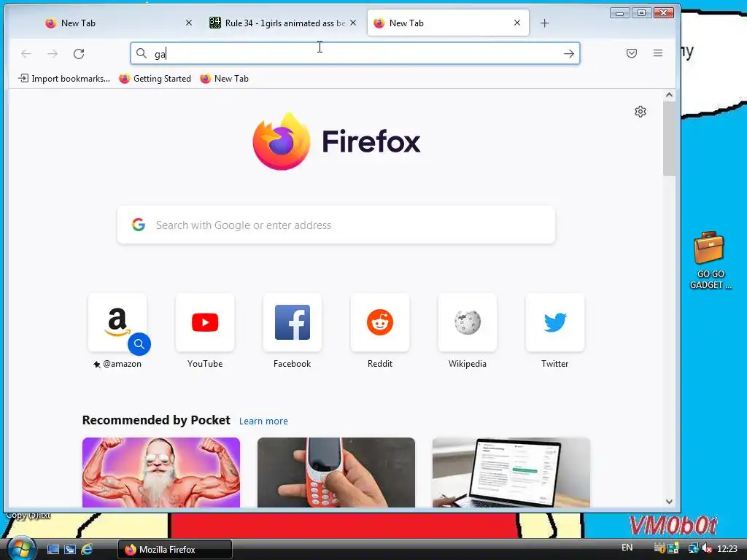Click the Switch between windows quick launch icon
This screenshot has width=747, height=560.
(x=70, y=549)
